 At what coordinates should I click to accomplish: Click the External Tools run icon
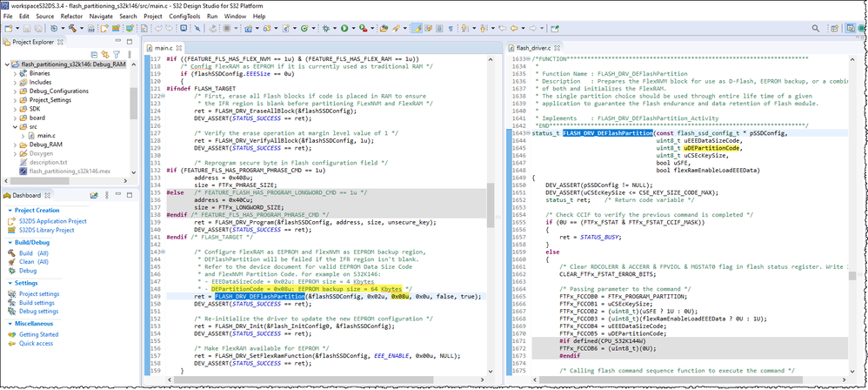363,28
